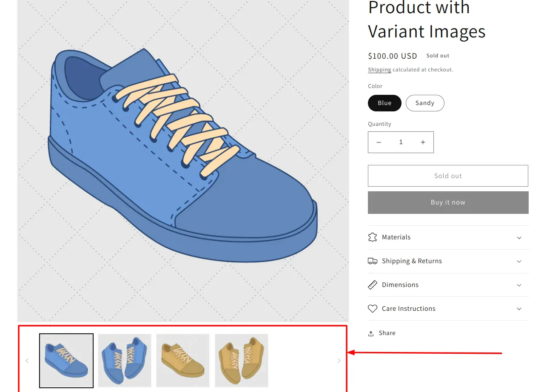Image resolution: width=544 pixels, height=392 pixels.
Task: Open the Share options via share icon
Action: click(x=372, y=333)
